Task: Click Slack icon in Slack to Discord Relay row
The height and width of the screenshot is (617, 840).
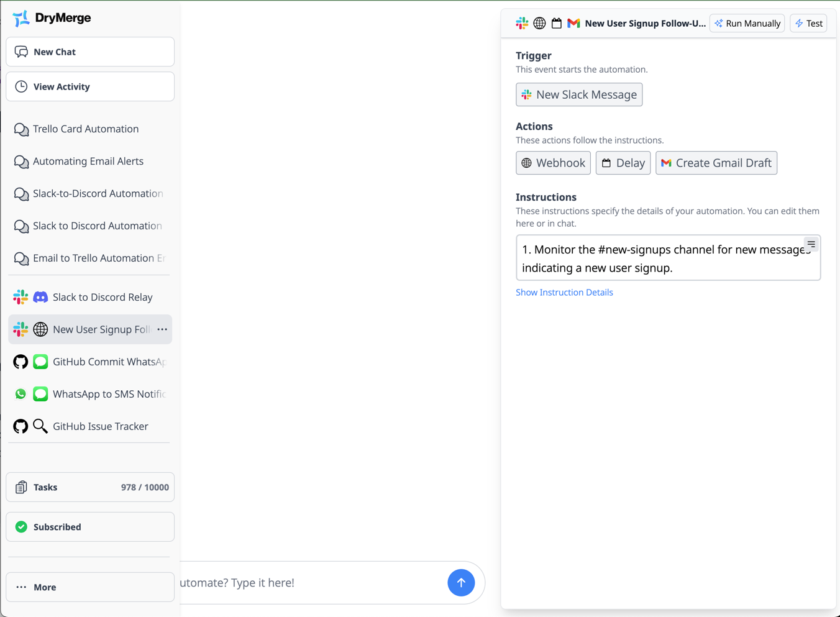Action: [21, 297]
